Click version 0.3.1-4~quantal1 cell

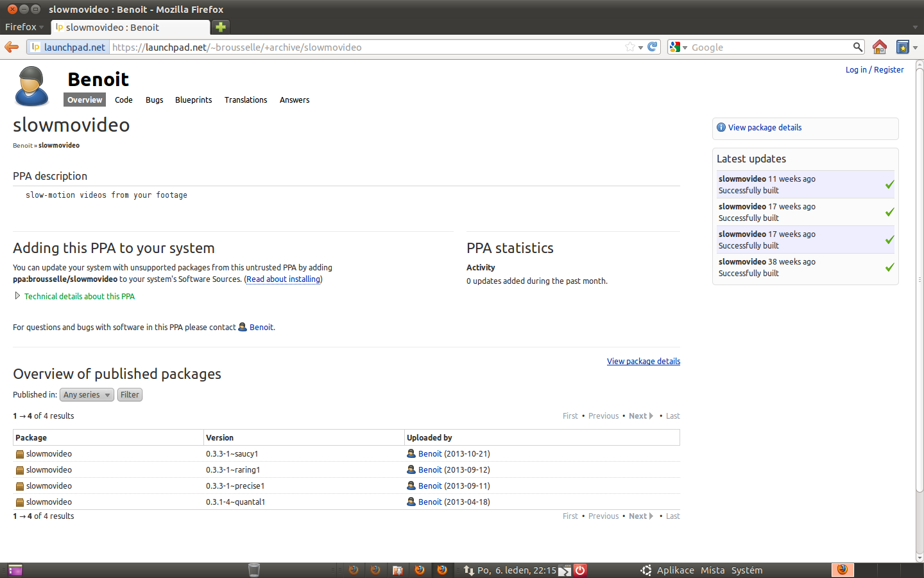point(235,502)
